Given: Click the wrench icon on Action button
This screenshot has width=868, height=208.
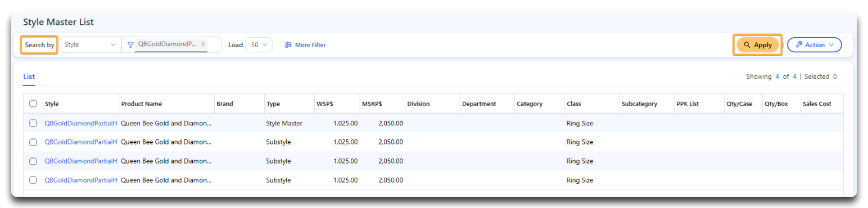Looking at the screenshot, I should [799, 45].
